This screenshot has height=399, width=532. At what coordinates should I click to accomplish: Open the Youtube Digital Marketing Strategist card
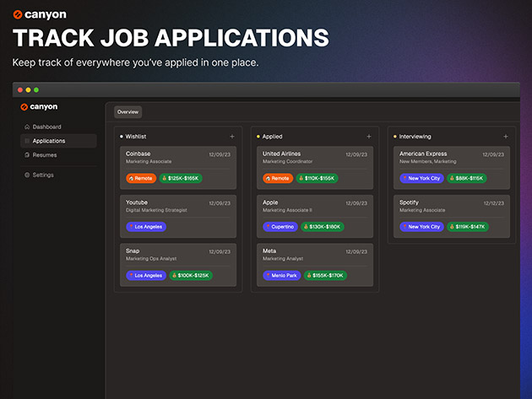[177, 206]
